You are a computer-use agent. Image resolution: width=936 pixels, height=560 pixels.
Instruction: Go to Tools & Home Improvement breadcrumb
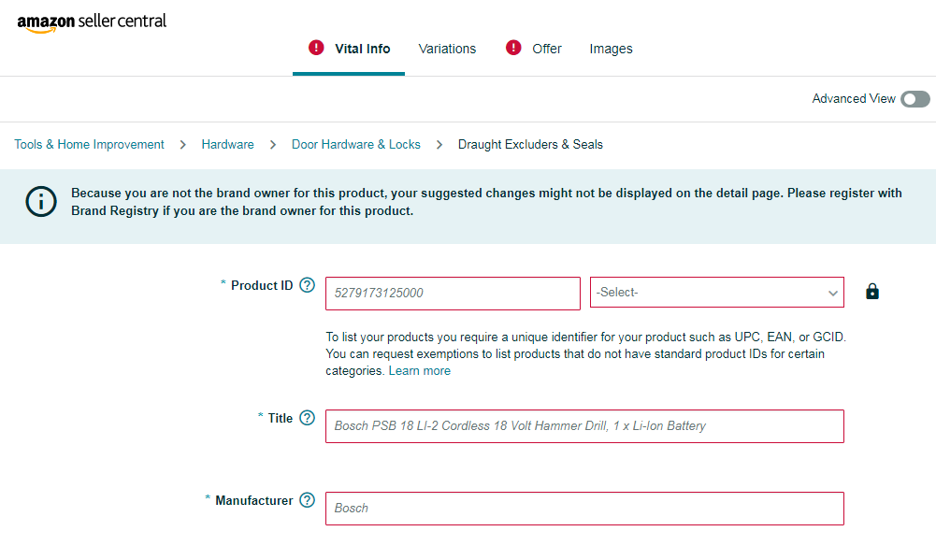click(x=89, y=145)
